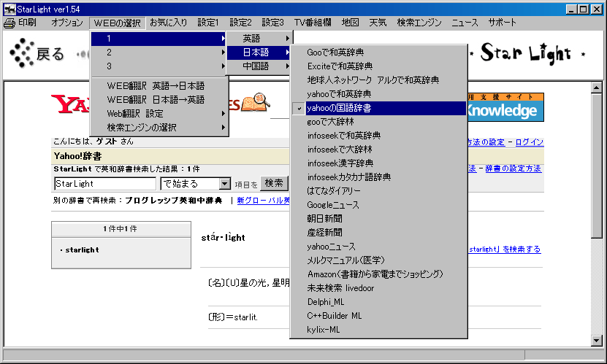This screenshot has width=607, height=364.
Task: Select Amazon shopping entry
Action: (x=378, y=275)
